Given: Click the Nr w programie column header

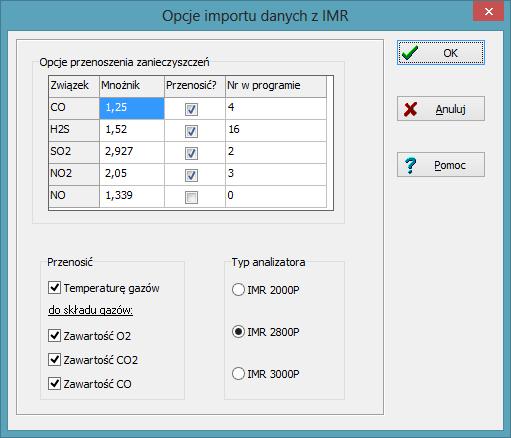Looking at the screenshot, I should tap(276, 86).
